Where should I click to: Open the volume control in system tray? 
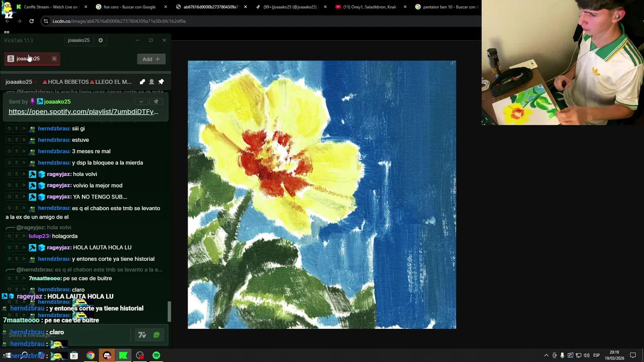point(586,355)
